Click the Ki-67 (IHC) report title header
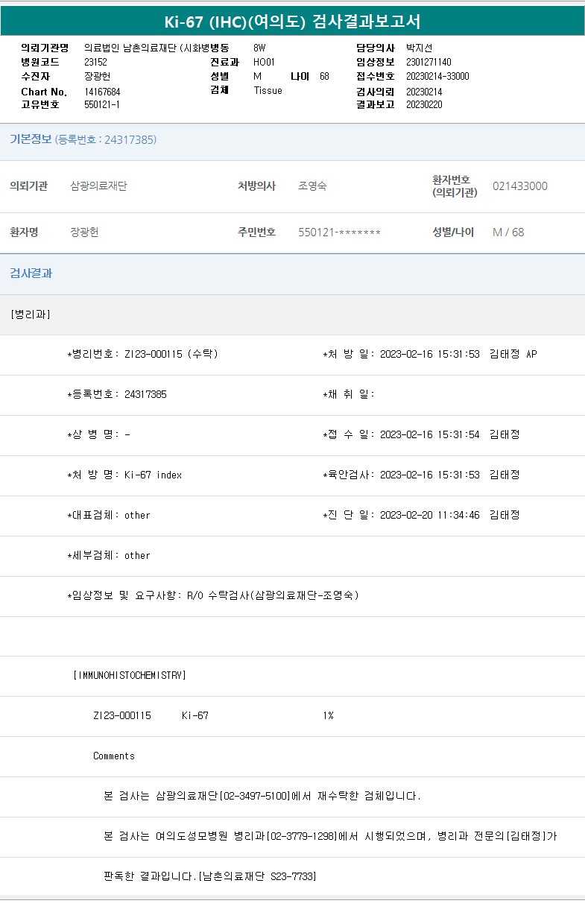The height and width of the screenshot is (924, 585). [292, 21]
